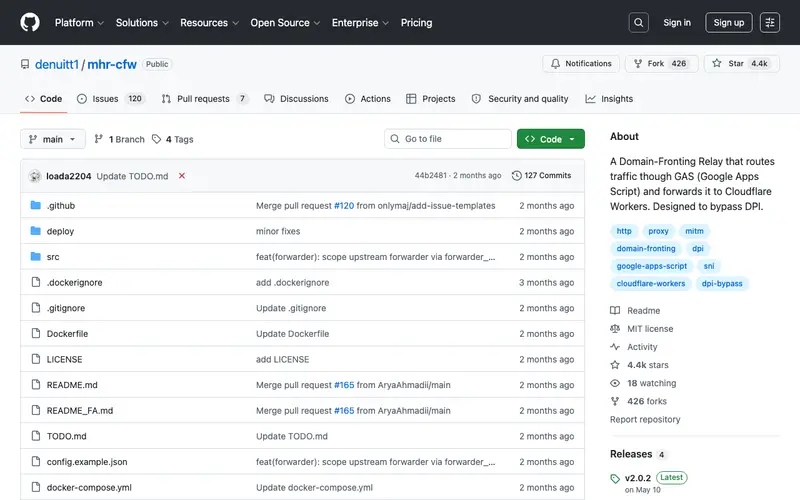Switch to the Issues tab
The image size is (800, 500).
click(111, 98)
